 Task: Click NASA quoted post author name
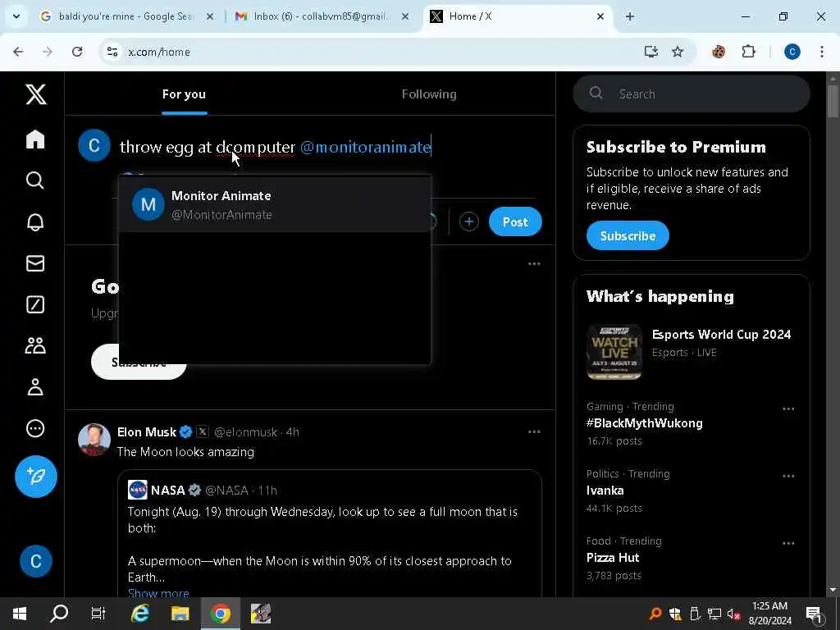tap(167, 491)
